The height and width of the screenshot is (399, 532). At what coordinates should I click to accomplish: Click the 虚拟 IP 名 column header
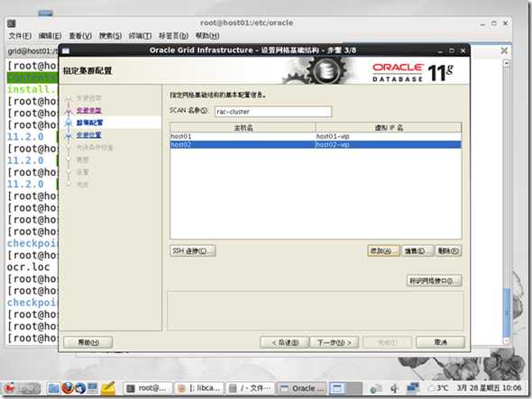click(389, 128)
